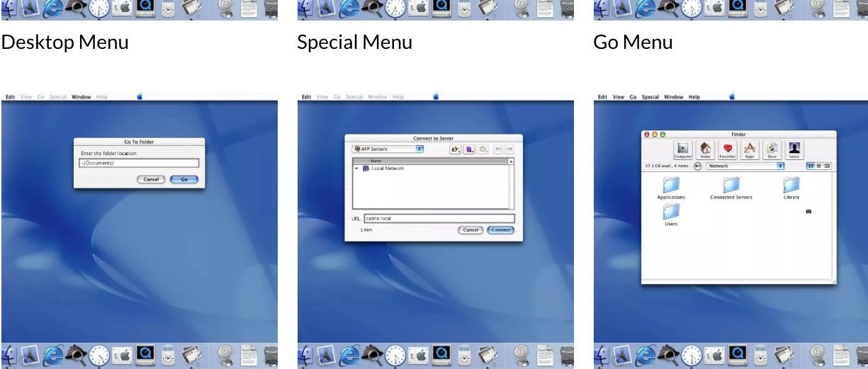Open Edit menu above the Connect to Server dialog
Screen dimensions: 868x369
pyautogui.click(x=306, y=97)
